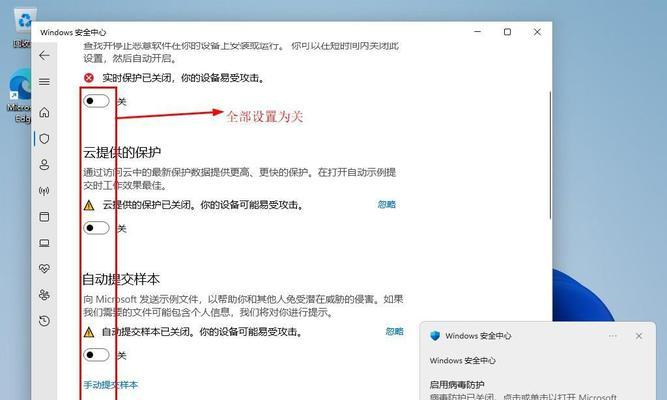Click 忽略 link for cloud protection warning
Viewport: 667px width, 400px height.
[x=387, y=205]
